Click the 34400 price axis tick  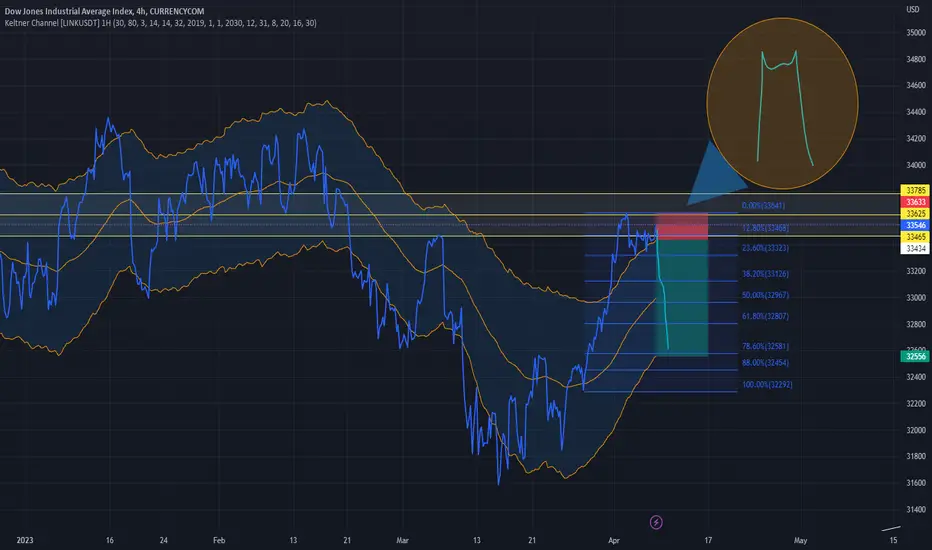coord(915,112)
